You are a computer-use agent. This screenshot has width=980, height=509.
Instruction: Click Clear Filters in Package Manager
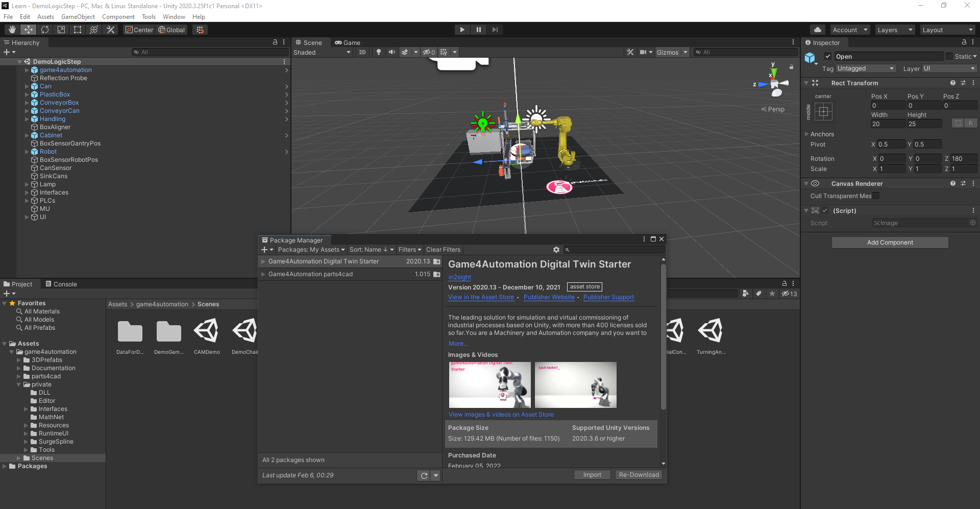coord(443,250)
